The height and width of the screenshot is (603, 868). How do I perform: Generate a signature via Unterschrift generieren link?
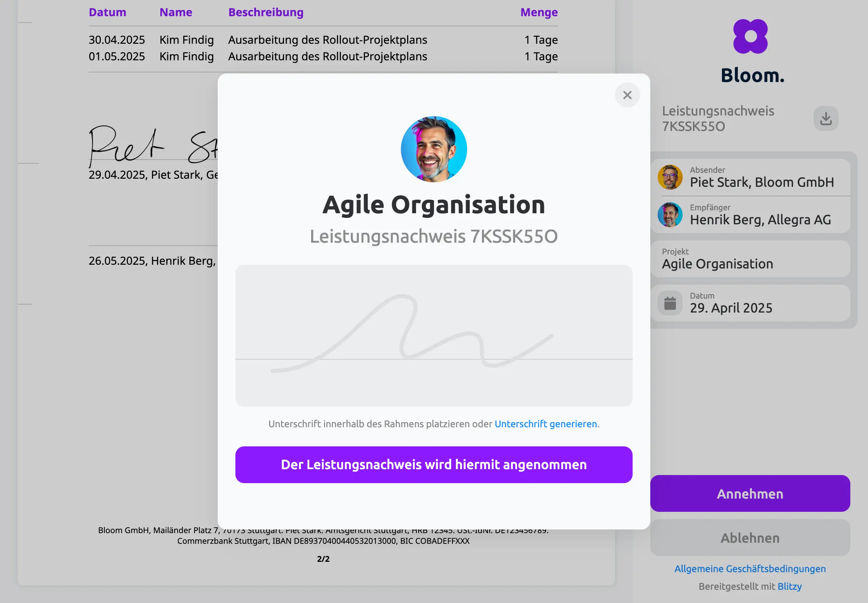point(546,424)
